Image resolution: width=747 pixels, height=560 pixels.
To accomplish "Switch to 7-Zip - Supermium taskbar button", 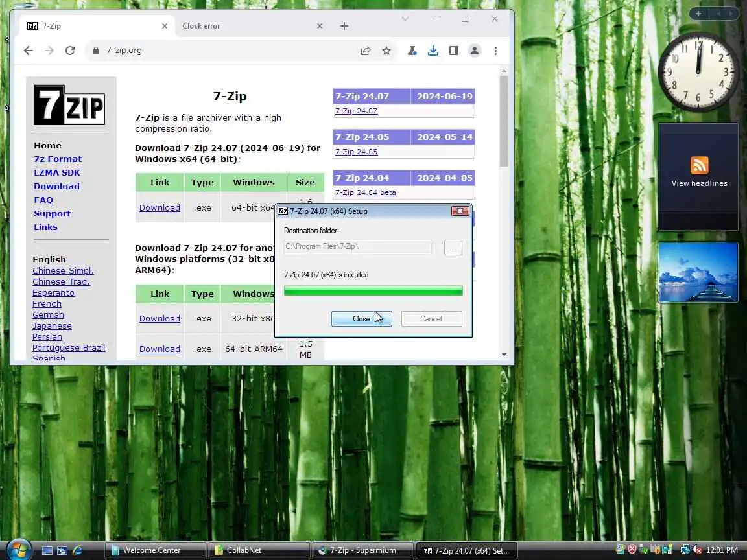I will 362,550.
